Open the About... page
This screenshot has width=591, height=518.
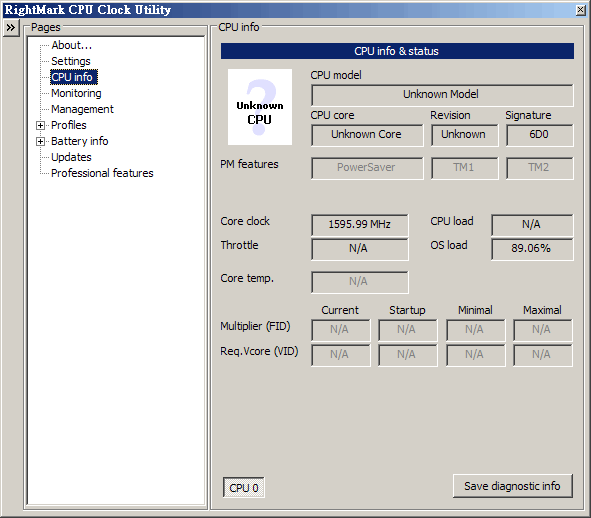coord(72,45)
